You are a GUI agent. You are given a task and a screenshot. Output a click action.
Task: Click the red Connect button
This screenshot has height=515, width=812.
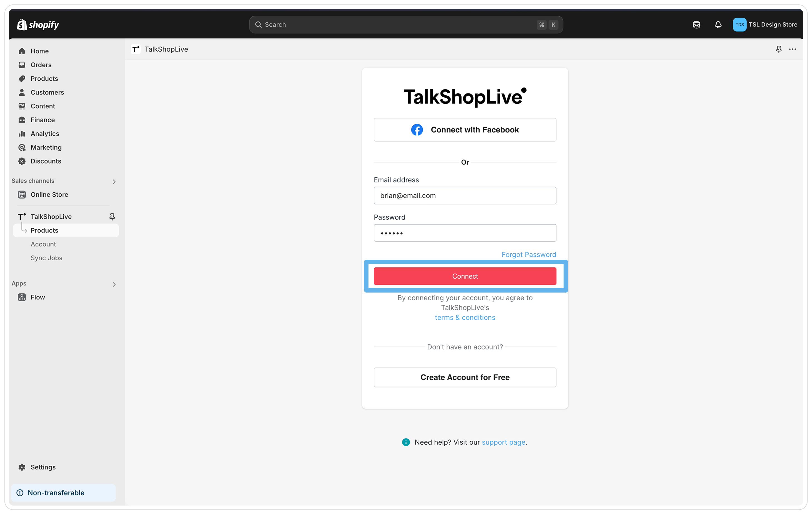click(x=465, y=276)
